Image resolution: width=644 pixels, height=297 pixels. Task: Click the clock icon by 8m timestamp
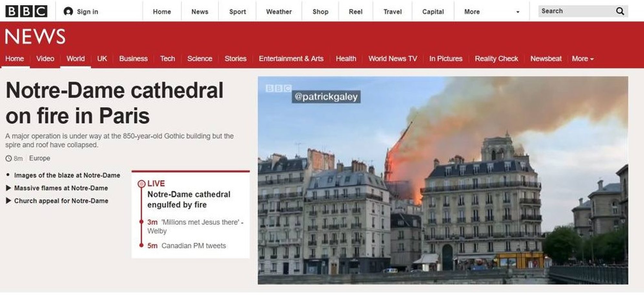tap(8, 159)
